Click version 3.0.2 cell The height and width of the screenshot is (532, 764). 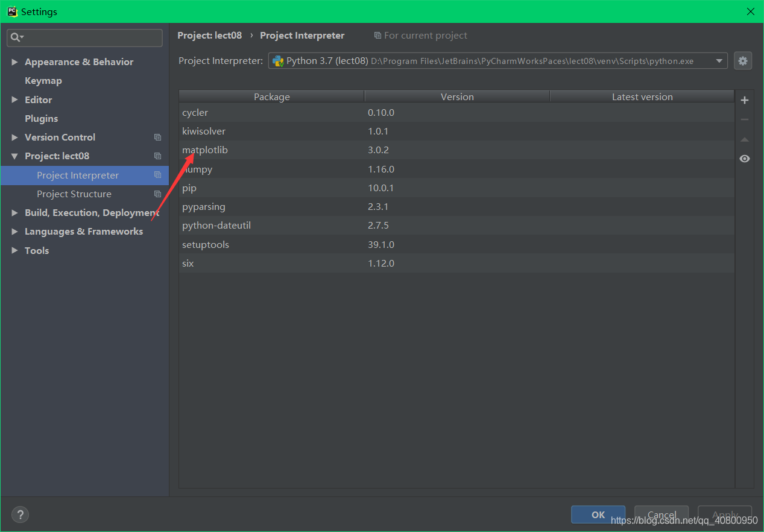click(379, 150)
